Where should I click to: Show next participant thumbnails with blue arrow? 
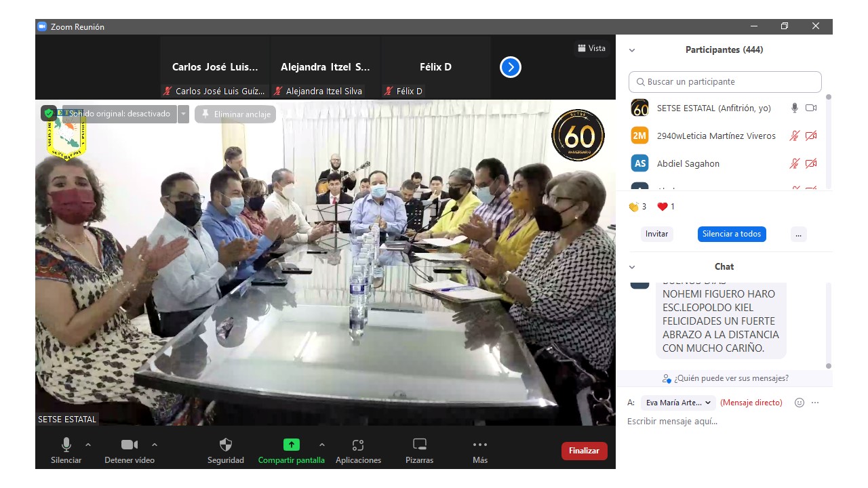(511, 67)
